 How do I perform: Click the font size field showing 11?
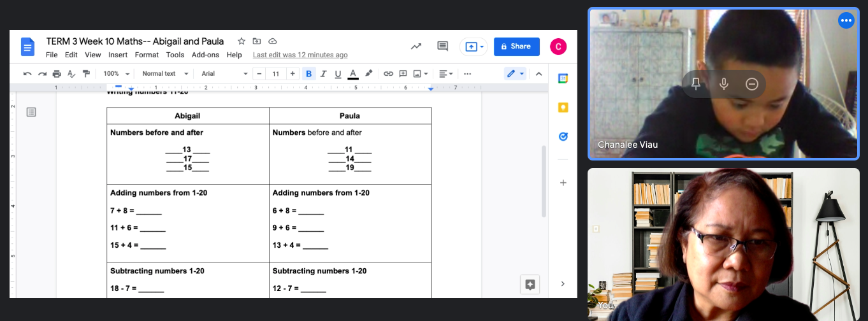[x=275, y=74]
